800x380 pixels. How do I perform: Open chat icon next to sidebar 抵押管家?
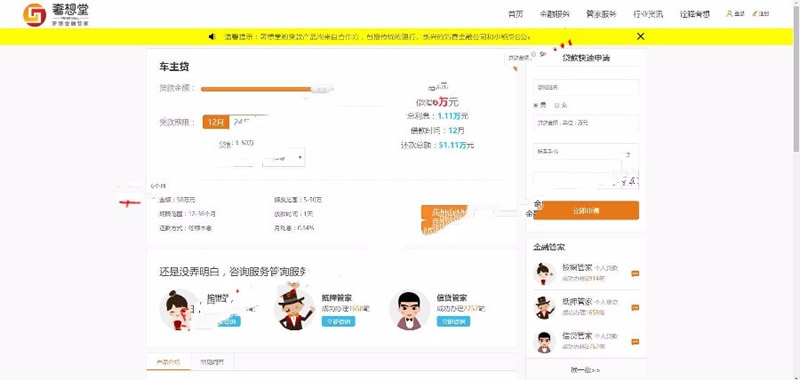(635, 308)
